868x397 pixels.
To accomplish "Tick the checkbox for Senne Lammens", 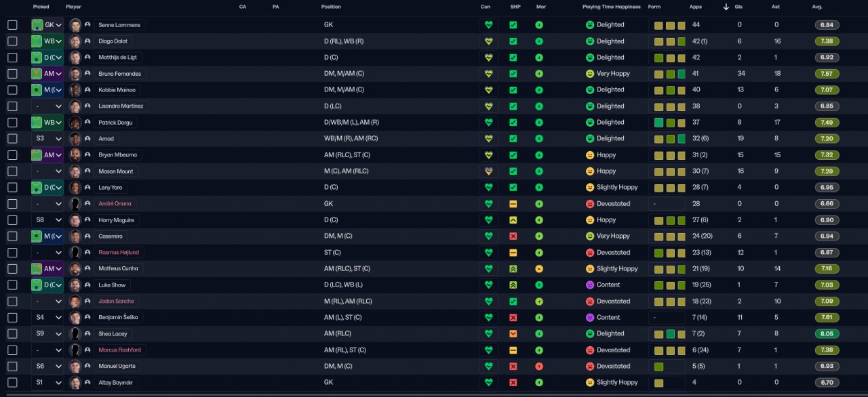I will pyautogui.click(x=12, y=25).
